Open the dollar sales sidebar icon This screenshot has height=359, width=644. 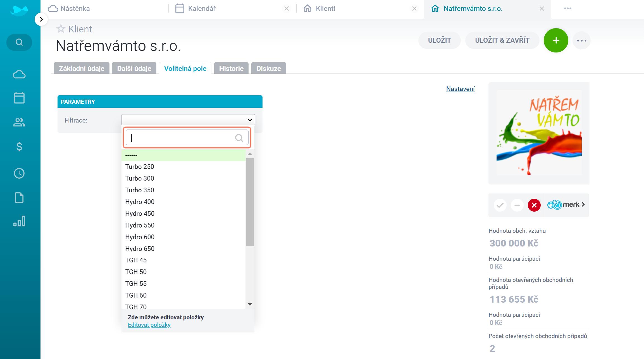[x=19, y=146]
